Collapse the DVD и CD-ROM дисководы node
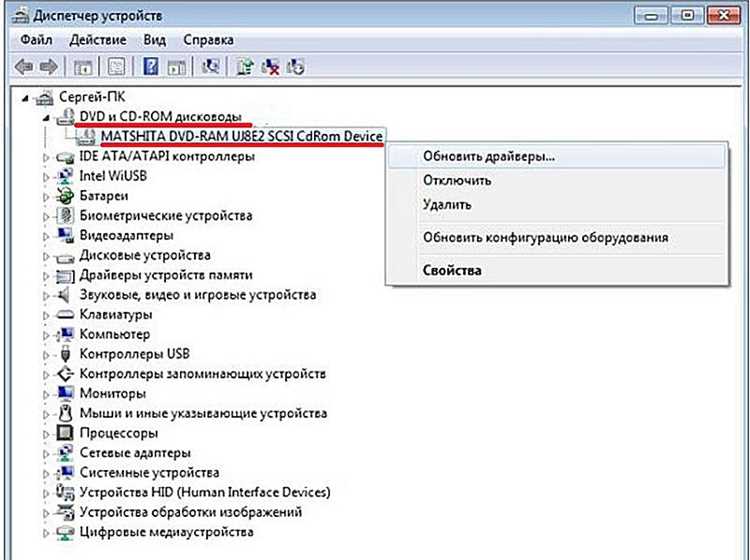This screenshot has height=560, width=750. tap(46, 118)
